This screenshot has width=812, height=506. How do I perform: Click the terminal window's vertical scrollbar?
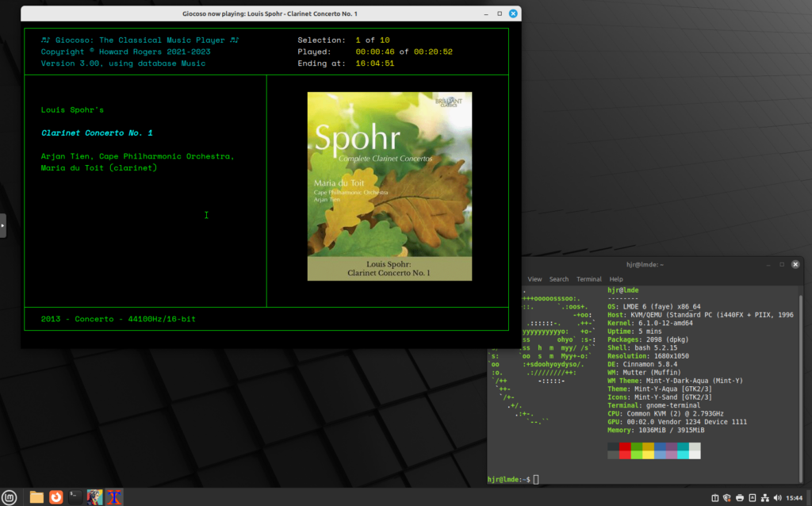801,389
